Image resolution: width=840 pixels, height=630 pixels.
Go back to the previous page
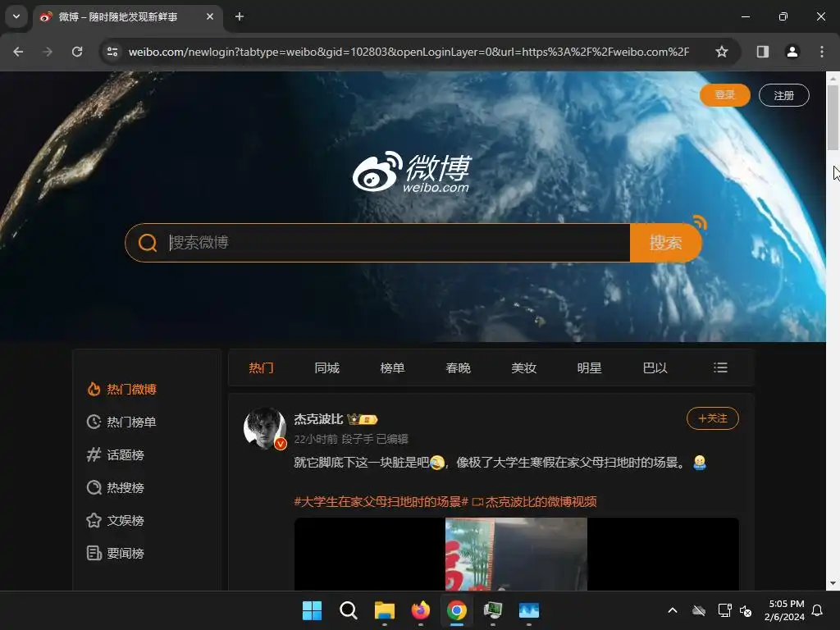pos(18,52)
